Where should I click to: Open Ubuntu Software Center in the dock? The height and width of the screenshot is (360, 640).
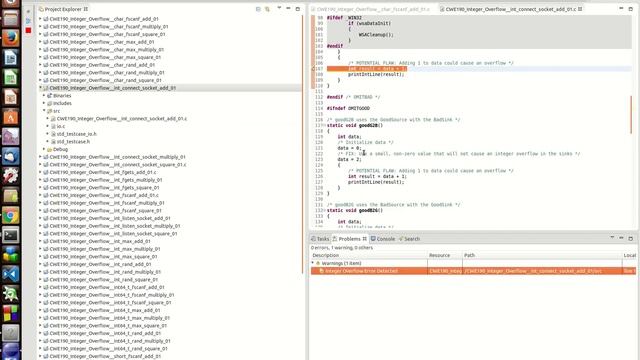point(11,117)
